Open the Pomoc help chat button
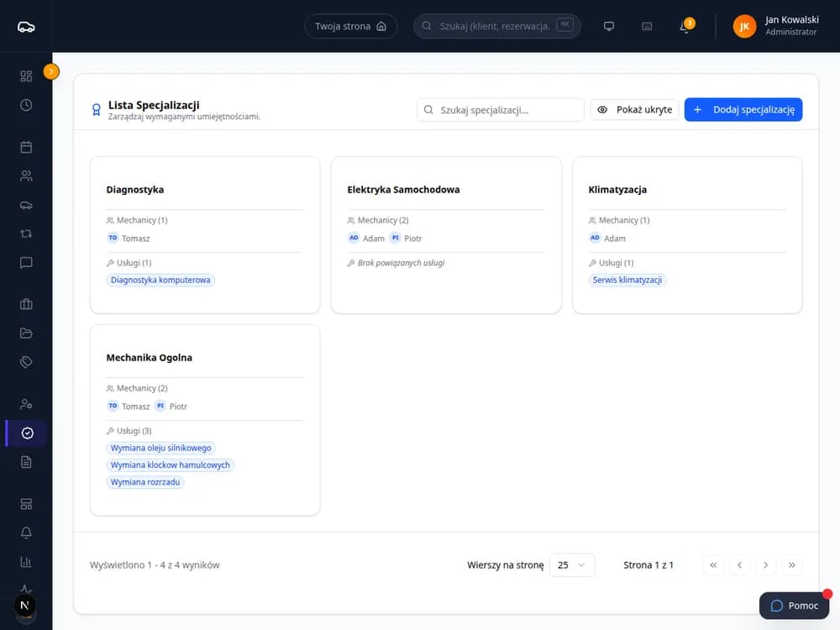The image size is (840, 630). click(x=794, y=606)
